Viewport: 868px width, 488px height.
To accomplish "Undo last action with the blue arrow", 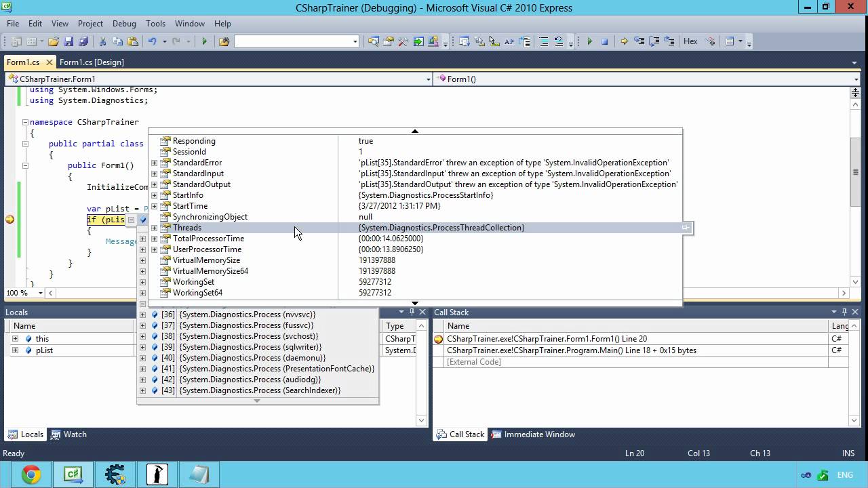I will [x=153, y=41].
